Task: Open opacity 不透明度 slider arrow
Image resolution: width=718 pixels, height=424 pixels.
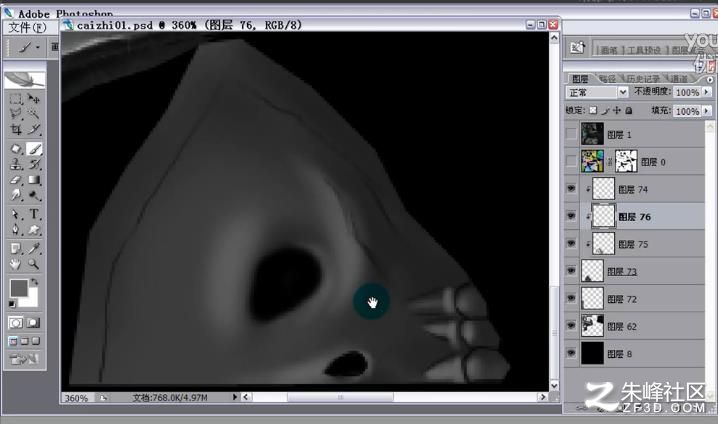Action: (707, 92)
